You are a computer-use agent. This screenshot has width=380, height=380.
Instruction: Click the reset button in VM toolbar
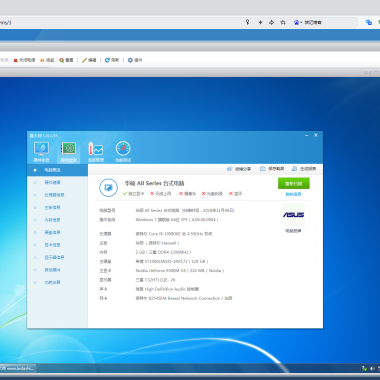[66, 60]
